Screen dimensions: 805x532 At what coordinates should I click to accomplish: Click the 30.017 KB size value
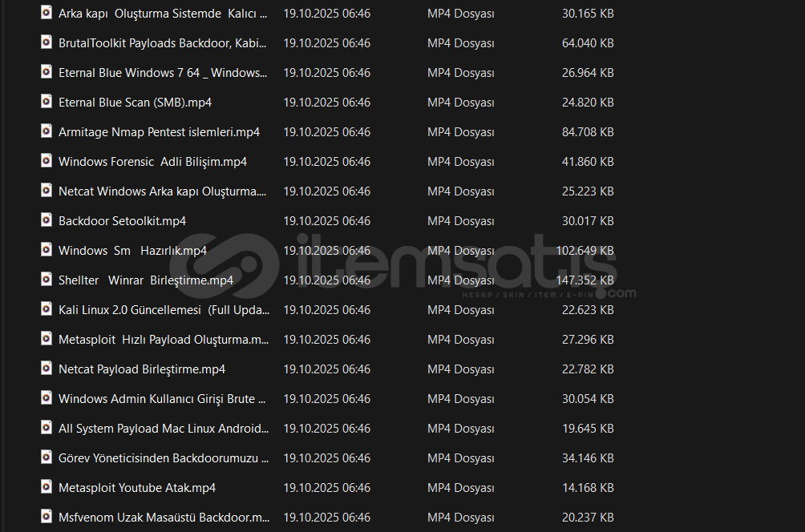click(x=588, y=221)
